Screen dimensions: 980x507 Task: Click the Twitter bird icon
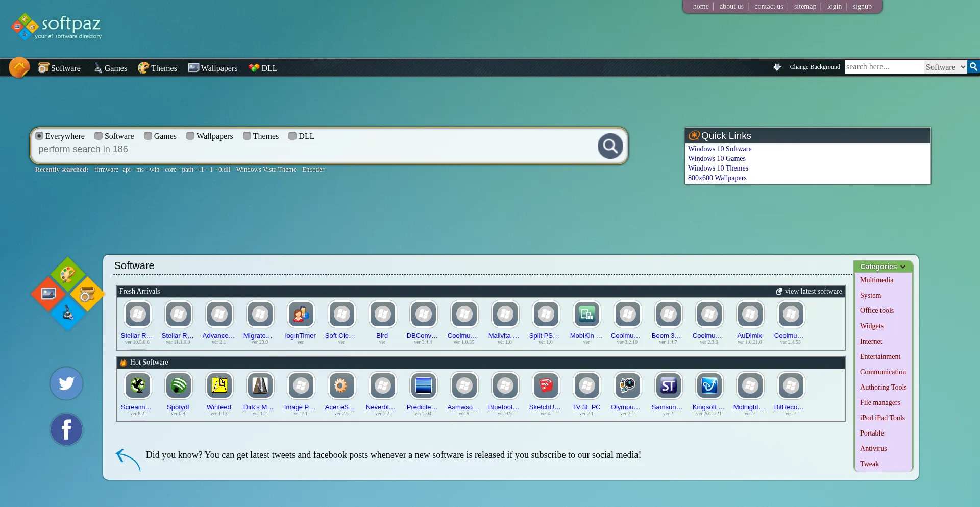pyautogui.click(x=66, y=383)
